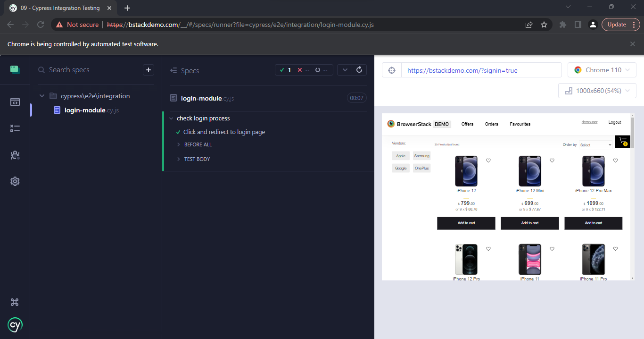
Task: Open keyboard shortcuts command icon
Action: coord(15,302)
